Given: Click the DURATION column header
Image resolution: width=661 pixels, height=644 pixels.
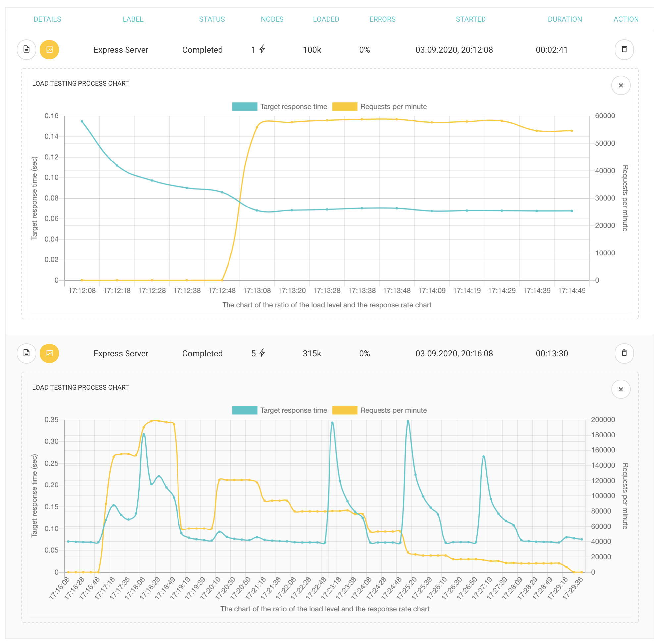Looking at the screenshot, I should pos(565,19).
